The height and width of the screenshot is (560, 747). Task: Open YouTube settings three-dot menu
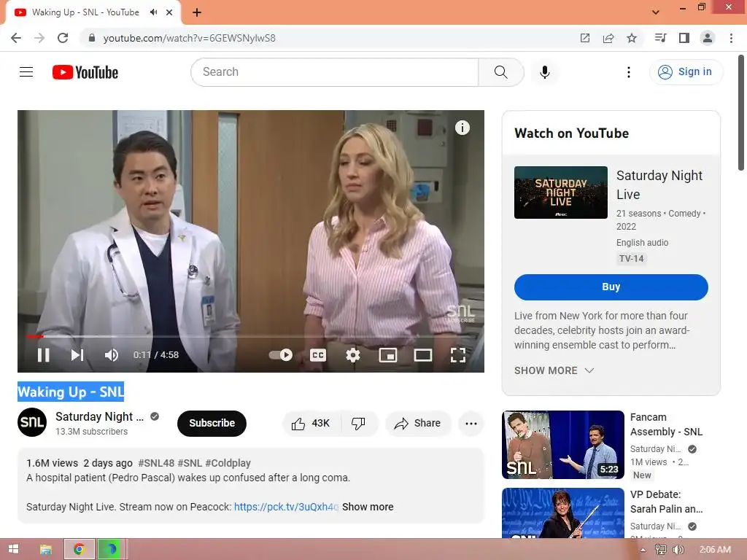coord(629,72)
